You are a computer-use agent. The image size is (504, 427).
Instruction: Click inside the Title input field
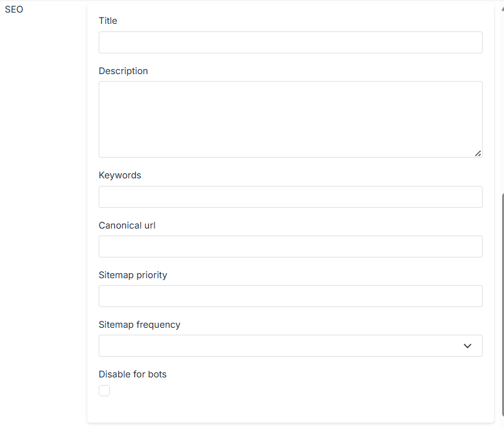(290, 42)
